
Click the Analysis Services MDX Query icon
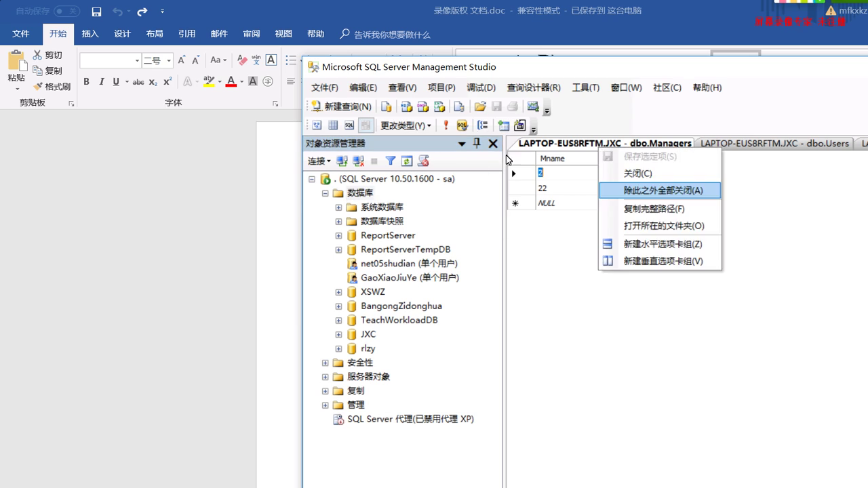click(406, 106)
